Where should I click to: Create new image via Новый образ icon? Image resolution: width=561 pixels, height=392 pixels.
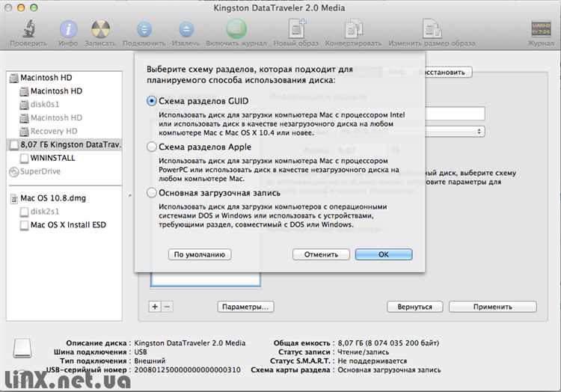297,28
